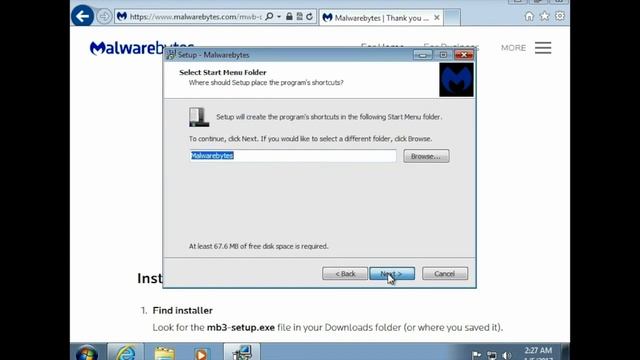640x360 pixels.
Task: Open File Explorer from taskbar
Action: click(x=164, y=353)
